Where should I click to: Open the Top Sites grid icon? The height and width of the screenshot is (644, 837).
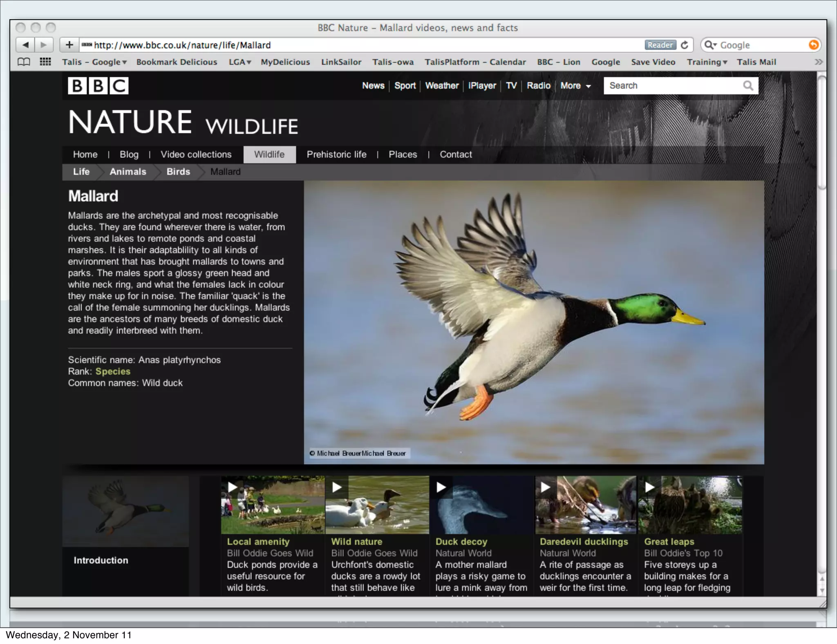(45, 62)
